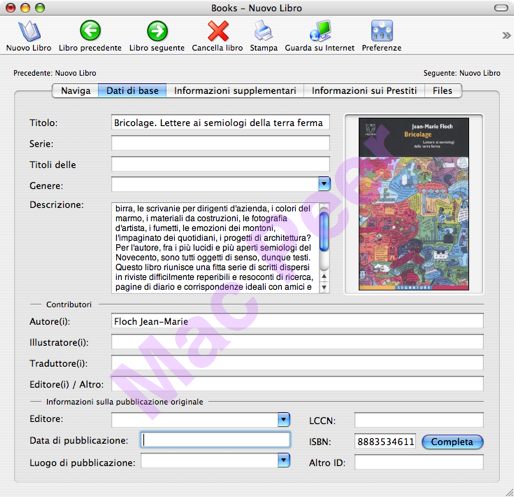514x497 pixels.
Task: Go to Libro seguente with the green arrow
Action: [x=157, y=31]
